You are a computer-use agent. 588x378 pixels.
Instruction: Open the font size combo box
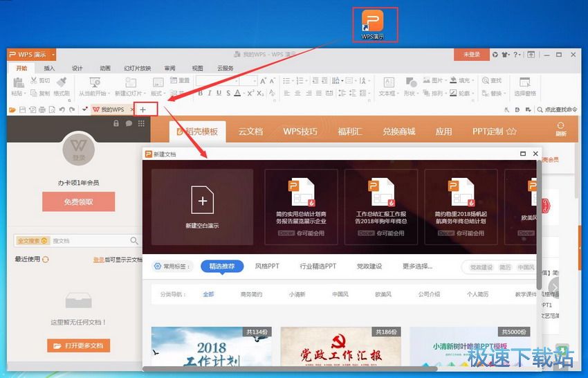[248, 81]
